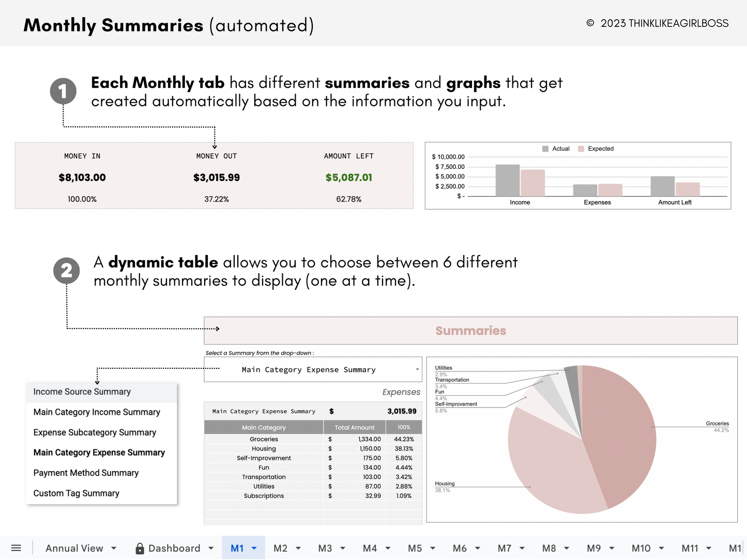Screen dimensions: 747x560
Task: Click the step 1 numbered badge
Action: [x=63, y=91]
